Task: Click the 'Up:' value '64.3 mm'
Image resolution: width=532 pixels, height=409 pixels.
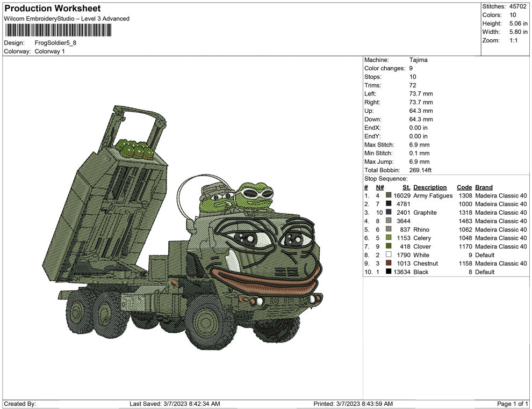Action: tap(421, 111)
